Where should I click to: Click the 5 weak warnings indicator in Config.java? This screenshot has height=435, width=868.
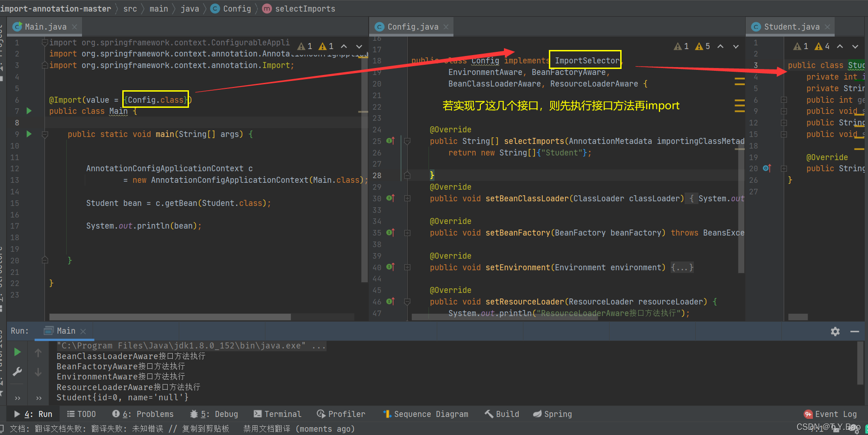point(703,46)
